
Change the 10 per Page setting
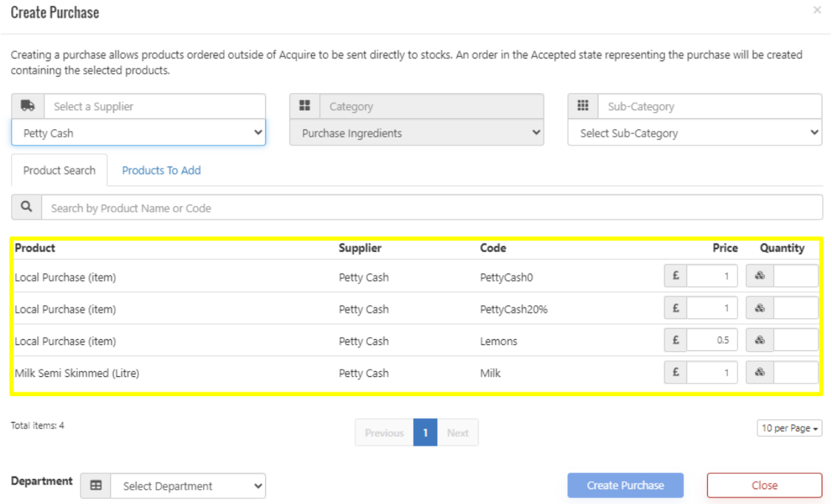click(789, 429)
